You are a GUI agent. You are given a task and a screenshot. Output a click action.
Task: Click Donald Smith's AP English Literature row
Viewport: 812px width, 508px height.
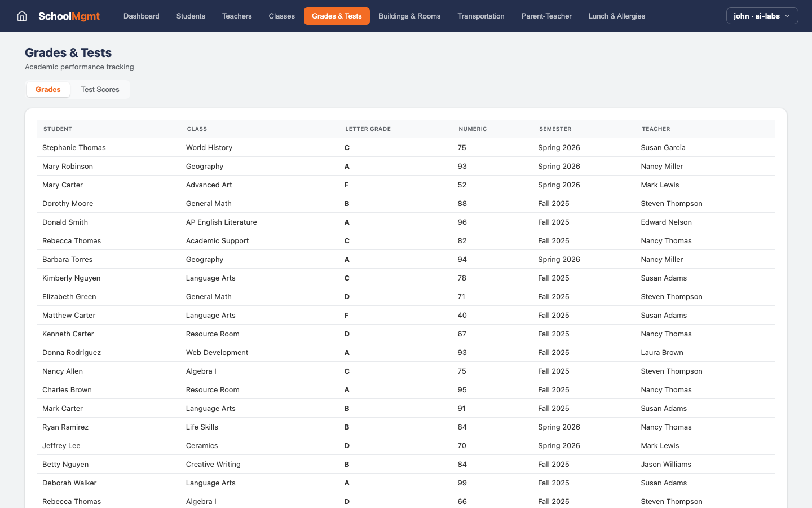pos(226,222)
